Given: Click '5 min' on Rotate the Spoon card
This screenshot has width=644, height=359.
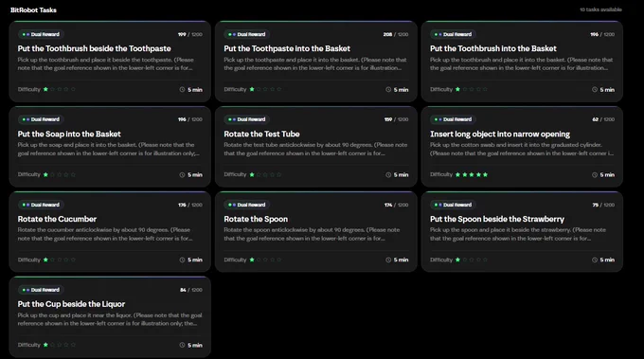Looking at the screenshot, I should (402, 260).
